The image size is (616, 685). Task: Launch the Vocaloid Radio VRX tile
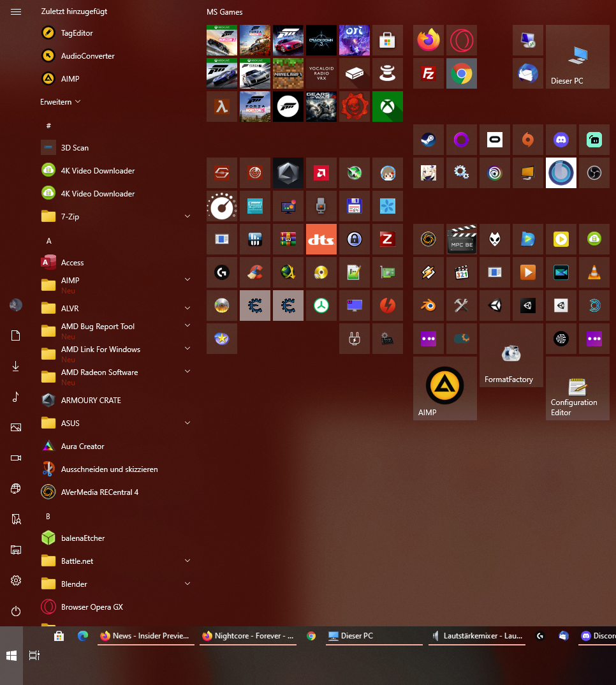coord(321,73)
